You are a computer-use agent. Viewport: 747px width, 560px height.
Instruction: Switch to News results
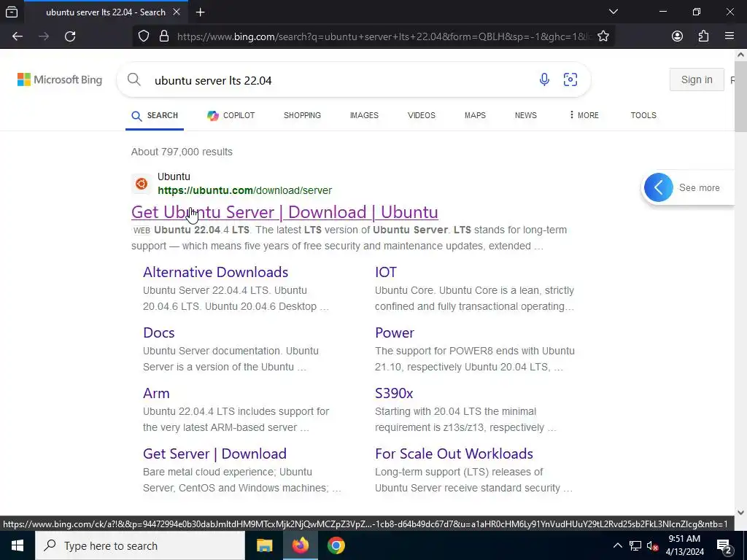525,116
